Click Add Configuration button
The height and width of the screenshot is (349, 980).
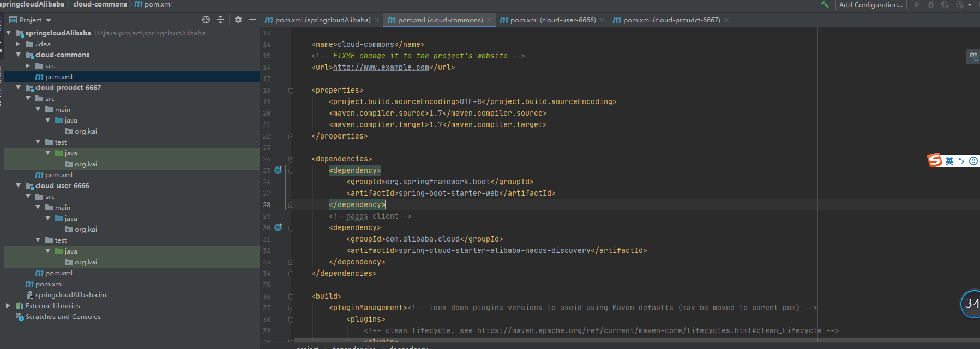(x=871, y=4)
